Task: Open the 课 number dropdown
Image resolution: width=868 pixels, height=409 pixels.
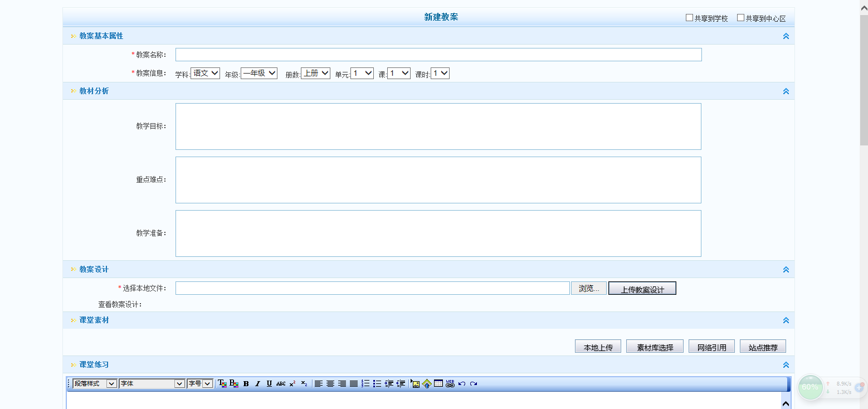Action: click(x=399, y=73)
